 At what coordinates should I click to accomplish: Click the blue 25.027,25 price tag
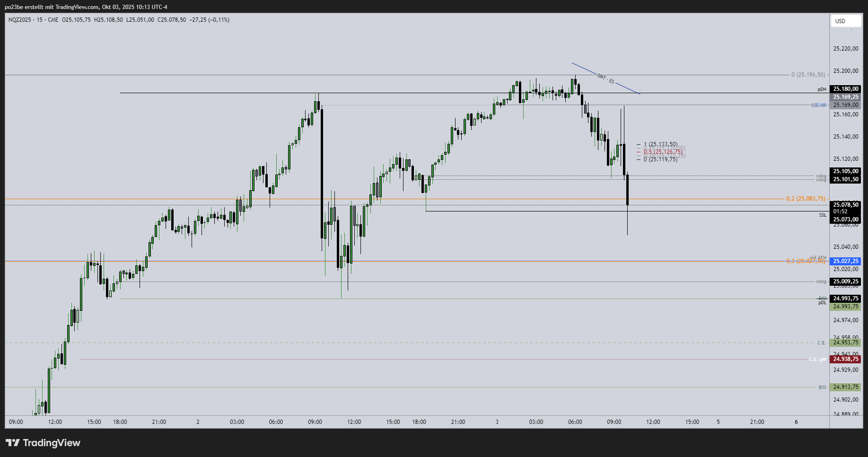click(845, 261)
